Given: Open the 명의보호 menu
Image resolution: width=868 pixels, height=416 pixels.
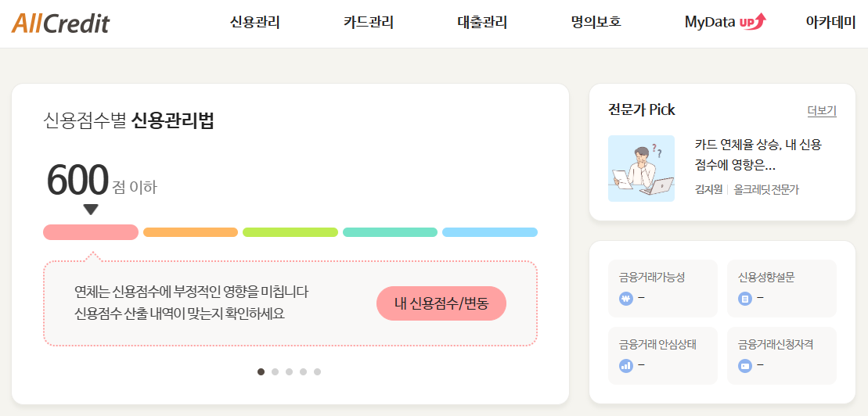Looking at the screenshot, I should [x=596, y=23].
